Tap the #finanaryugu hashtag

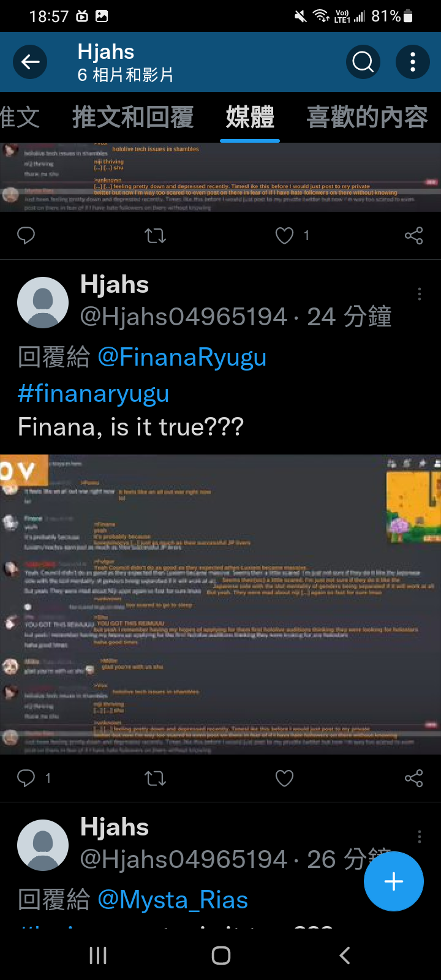click(x=93, y=393)
